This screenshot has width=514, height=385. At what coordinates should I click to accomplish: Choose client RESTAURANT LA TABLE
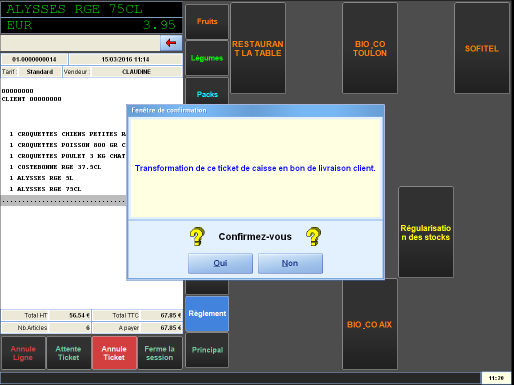click(258, 48)
